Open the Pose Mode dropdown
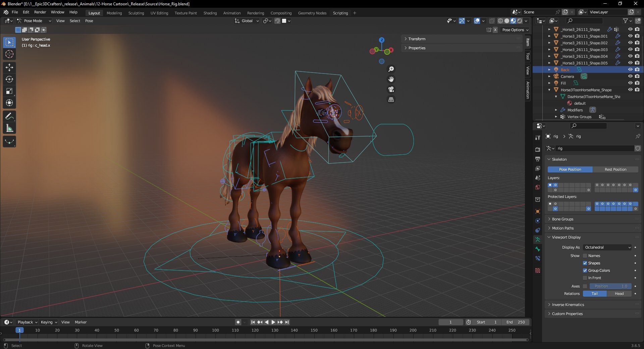Viewport: 644px width, 349px height. point(34,21)
